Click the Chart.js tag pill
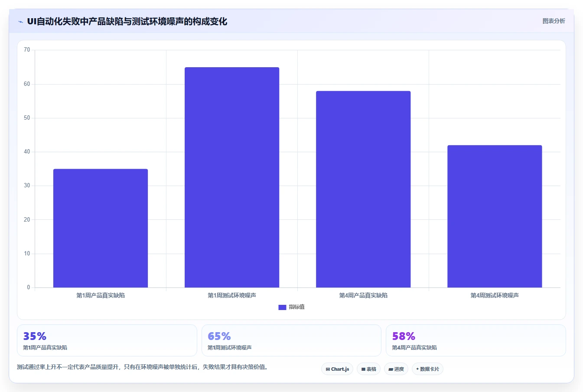The width and height of the screenshot is (583, 392). (337, 369)
